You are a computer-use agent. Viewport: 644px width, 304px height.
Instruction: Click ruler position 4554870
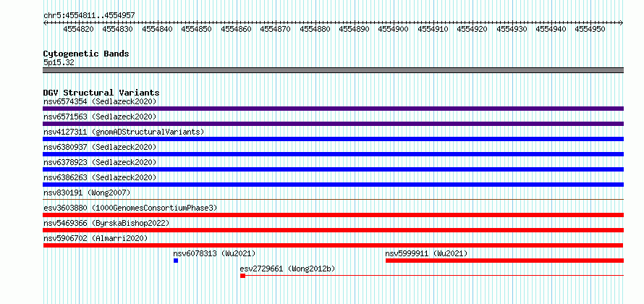coord(275,29)
